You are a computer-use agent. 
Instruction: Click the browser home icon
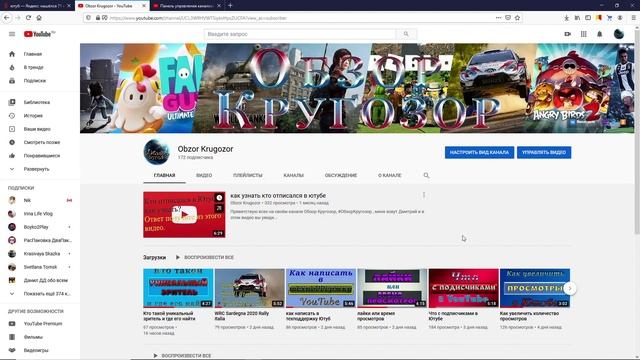point(39,18)
